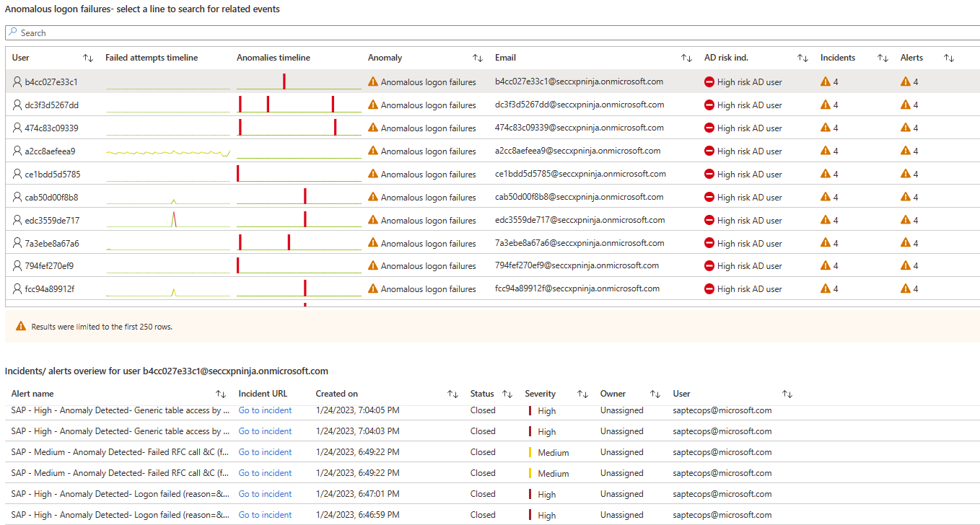
Task: Click user icon for b4cc027e33c1
Action: pyautogui.click(x=17, y=81)
